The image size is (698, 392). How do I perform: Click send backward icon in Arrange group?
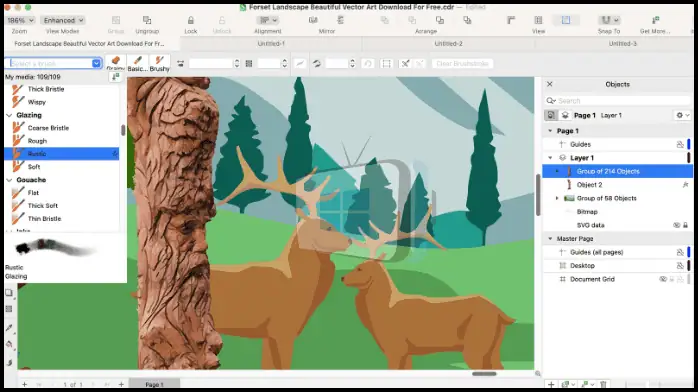click(467, 20)
